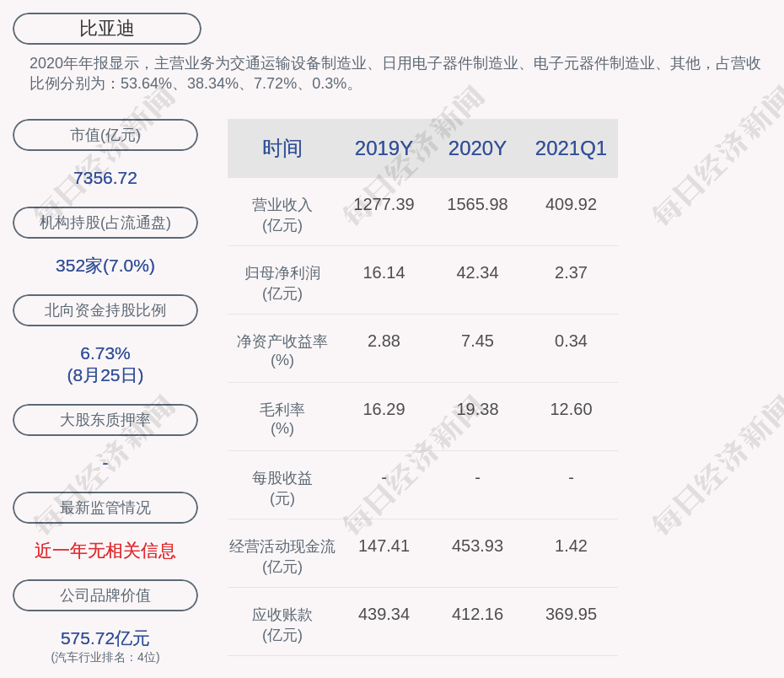Select net profit value 2.37
Image resolution: width=784 pixels, height=678 pixels.
(571, 272)
